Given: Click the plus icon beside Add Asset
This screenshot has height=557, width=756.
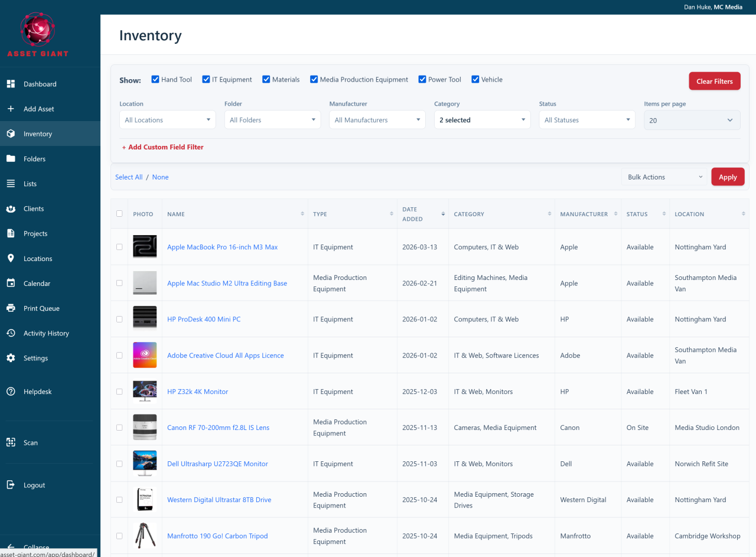Looking at the screenshot, I should click(x=11, y=109).
